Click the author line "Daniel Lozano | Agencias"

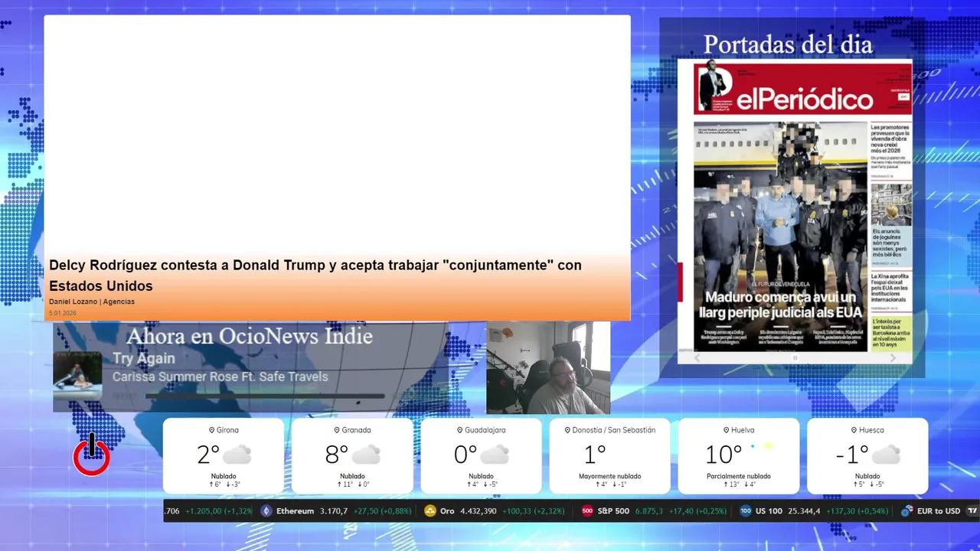[92, 302]
